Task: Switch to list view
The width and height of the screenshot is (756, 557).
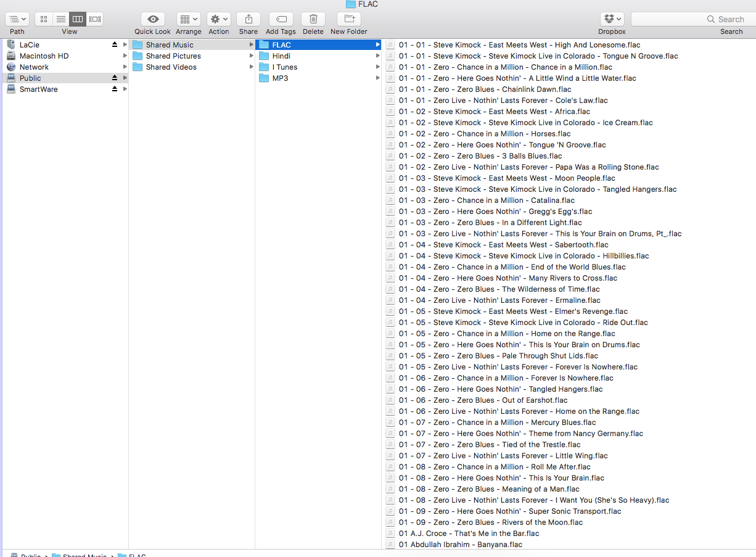Action: click(x=61, y=19)
